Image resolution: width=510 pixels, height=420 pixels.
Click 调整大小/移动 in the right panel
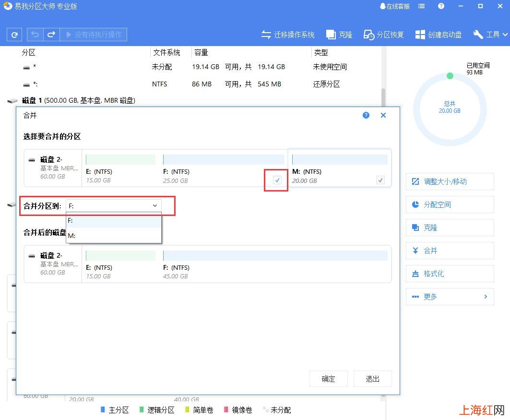[450, 181]
